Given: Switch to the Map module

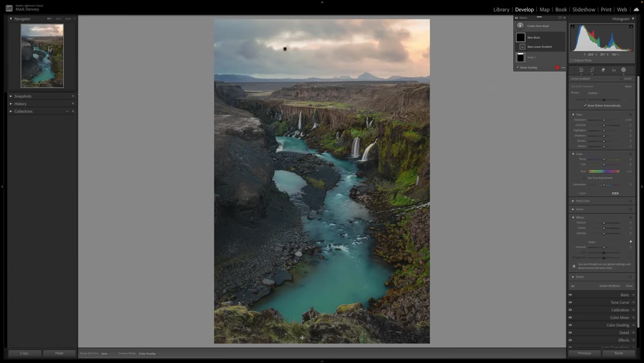Looking at the screenshot, I should point(544,10).
